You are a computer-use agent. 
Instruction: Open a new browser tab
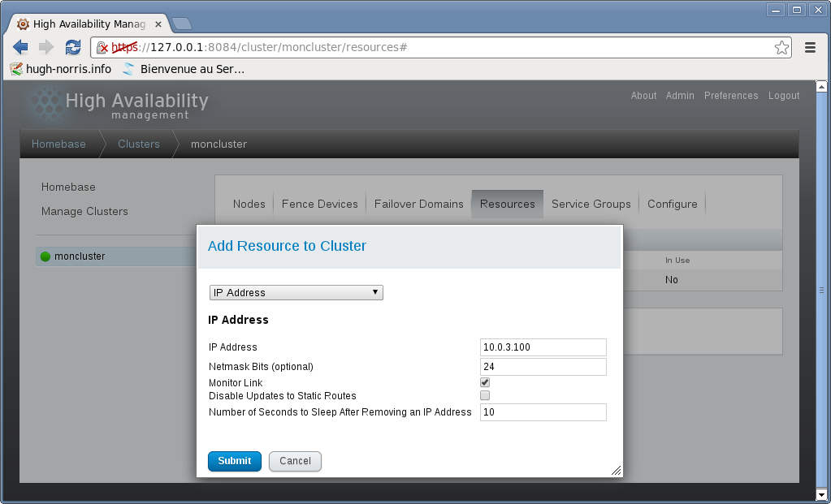182,23
